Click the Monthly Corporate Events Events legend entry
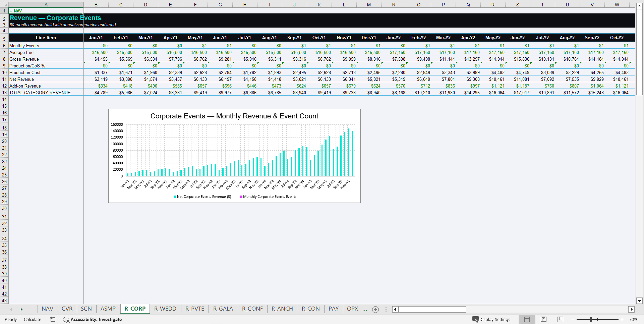The height and width of the screenshot is (324, 644). point(268,197)
